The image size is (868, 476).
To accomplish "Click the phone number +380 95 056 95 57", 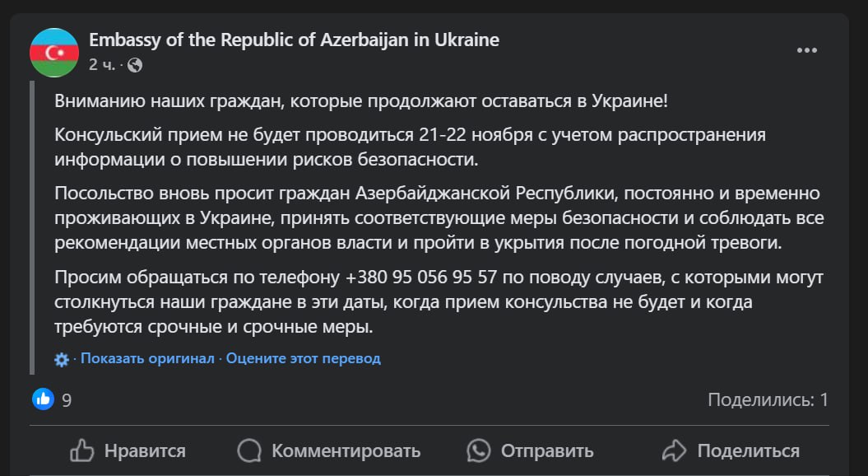I will coord(420,277).
